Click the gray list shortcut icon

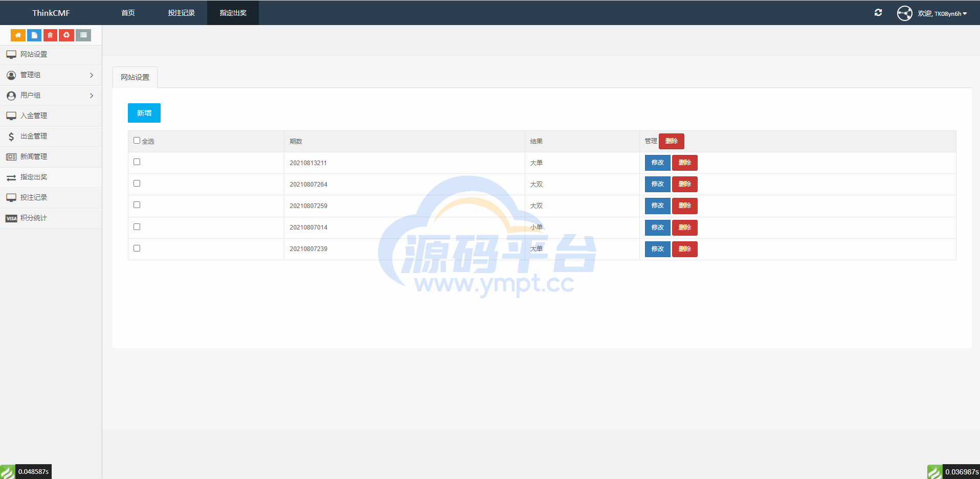pos(83,35)
